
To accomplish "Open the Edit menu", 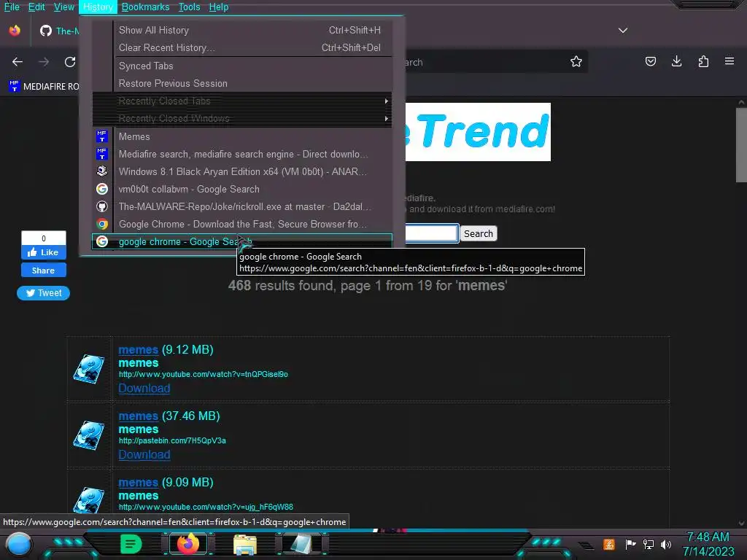I will coord(36,7).
